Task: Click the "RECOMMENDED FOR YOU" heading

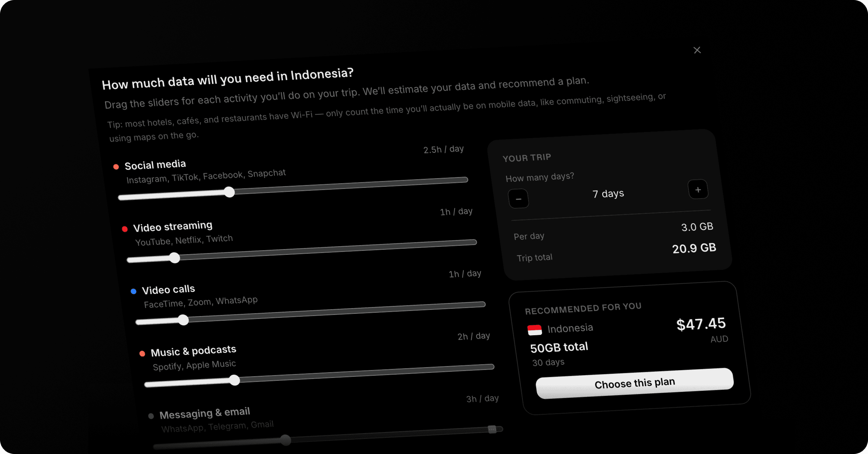Action: [x=583, y=308]
